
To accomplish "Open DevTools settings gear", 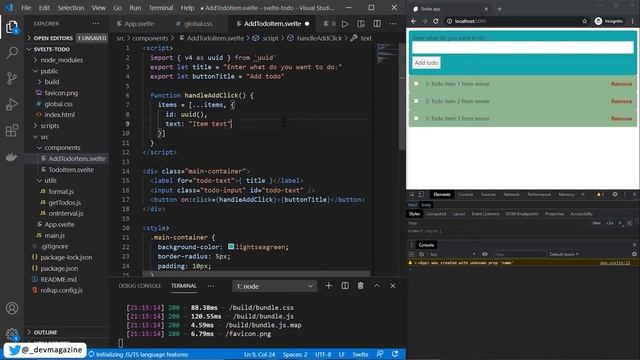I will tap(615, 195).
